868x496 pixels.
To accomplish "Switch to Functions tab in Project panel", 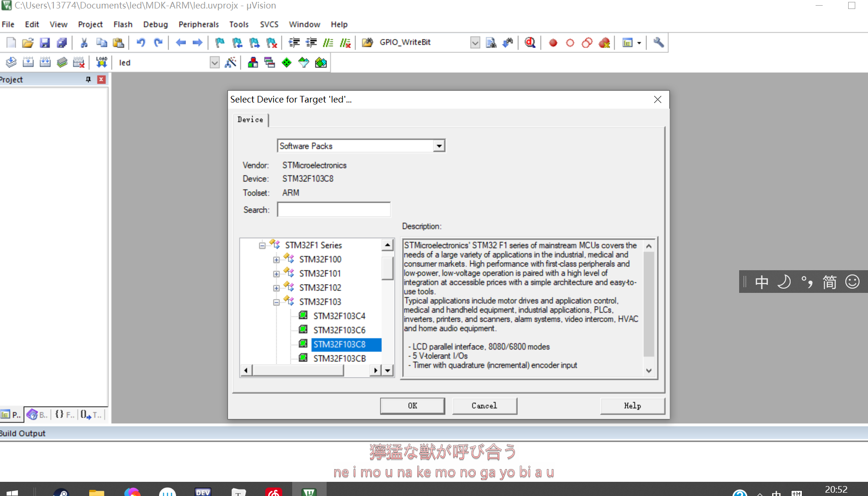I will coord(65,415).
